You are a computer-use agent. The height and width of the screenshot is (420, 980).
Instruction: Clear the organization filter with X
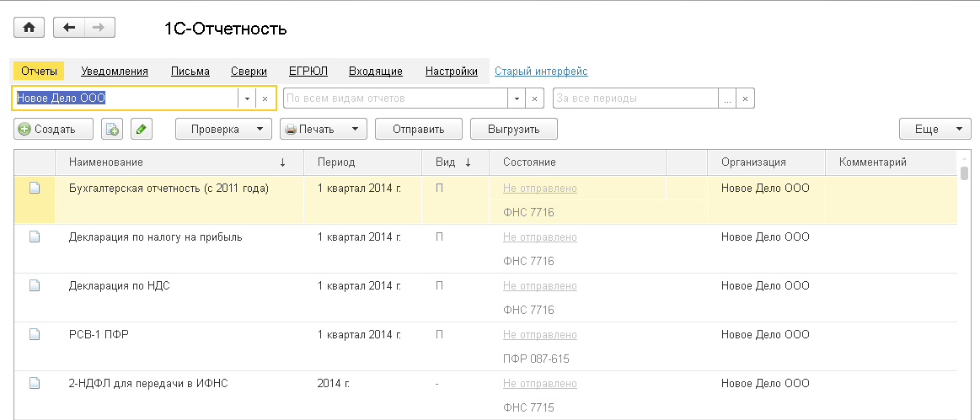pyautogui.click(x=265, y=98)
